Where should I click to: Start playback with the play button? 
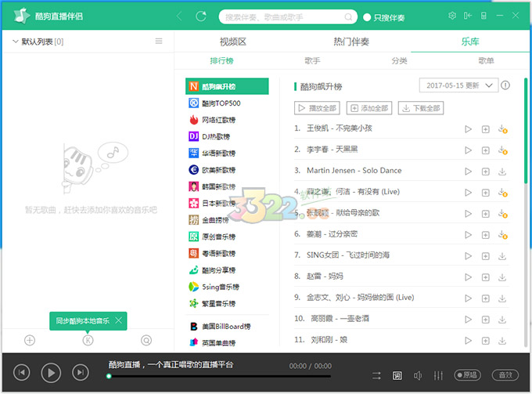(51, 373)
